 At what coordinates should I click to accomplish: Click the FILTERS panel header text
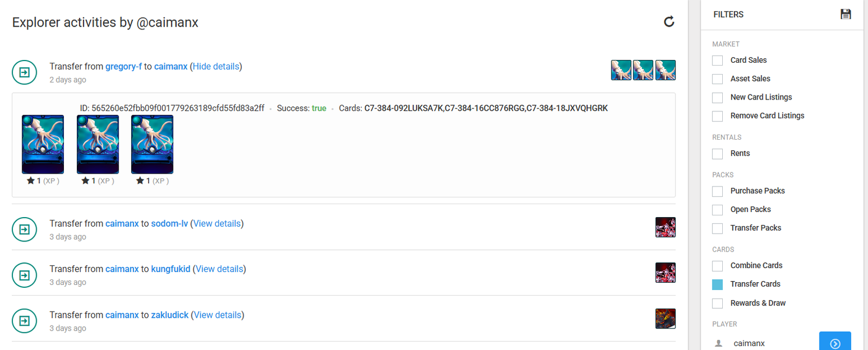(x=728, y=14)
